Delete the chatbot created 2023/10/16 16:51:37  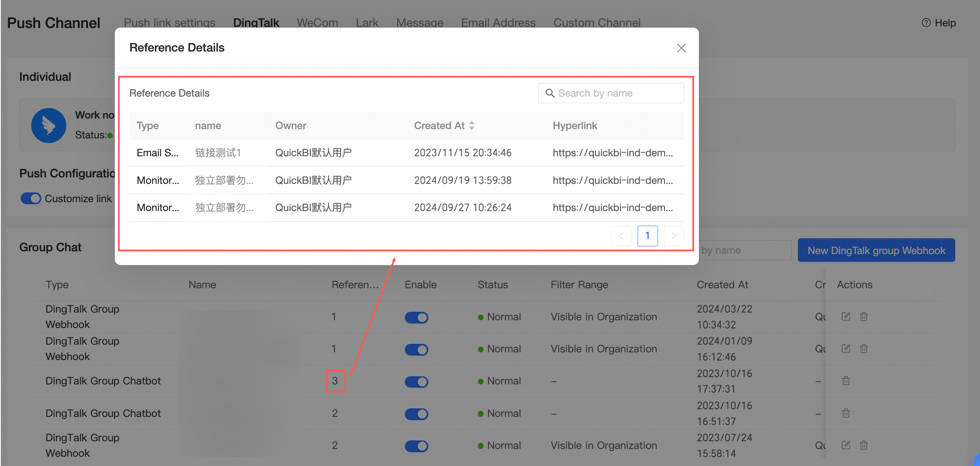(x=846, y=413)
